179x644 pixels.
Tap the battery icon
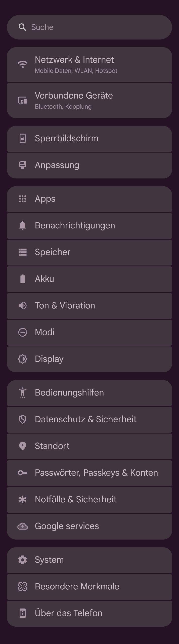(23, 279)
